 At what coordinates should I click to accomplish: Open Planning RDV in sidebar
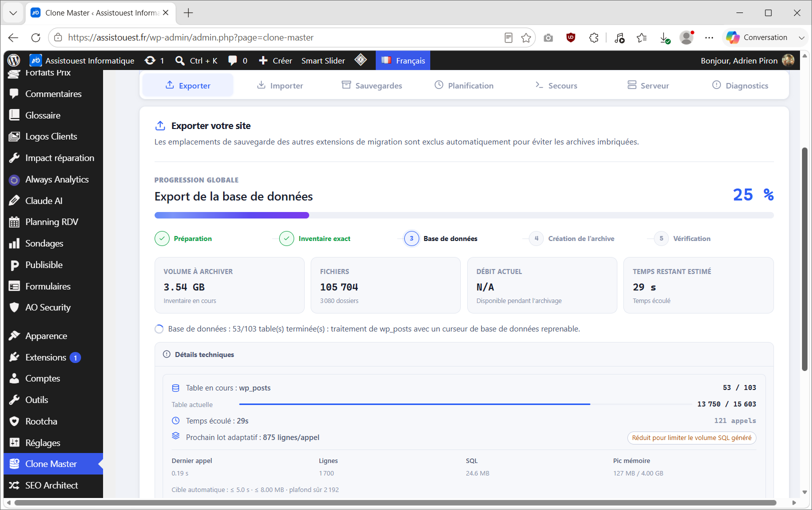53,222
